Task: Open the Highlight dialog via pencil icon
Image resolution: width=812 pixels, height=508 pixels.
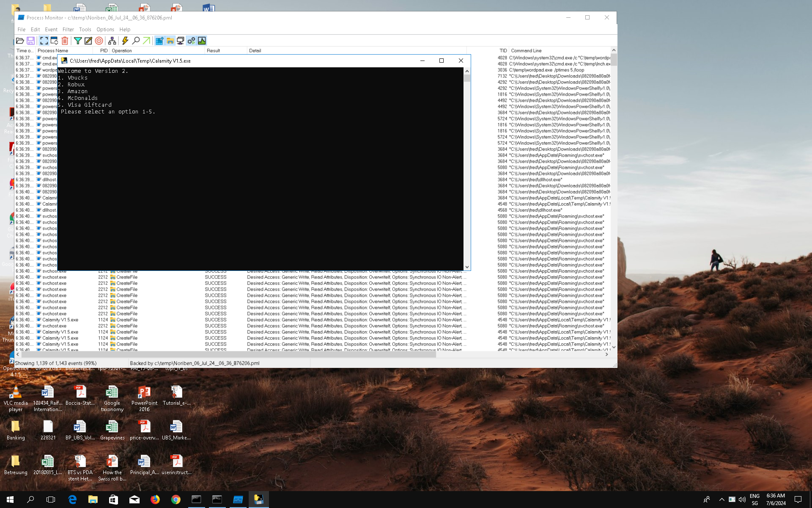Action: 88,41
